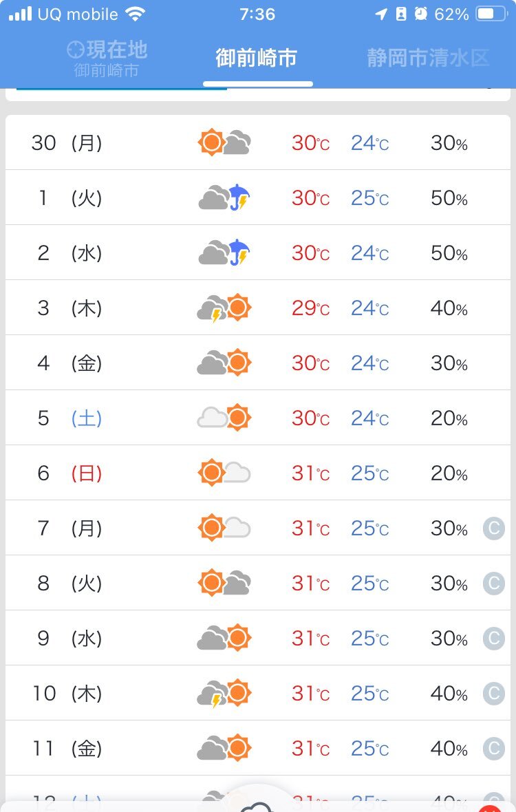Tap the white cloud sun icon for 5 (土)
Image resolution: width=516 pixels, height=812 pixels.
pos(224,418)
